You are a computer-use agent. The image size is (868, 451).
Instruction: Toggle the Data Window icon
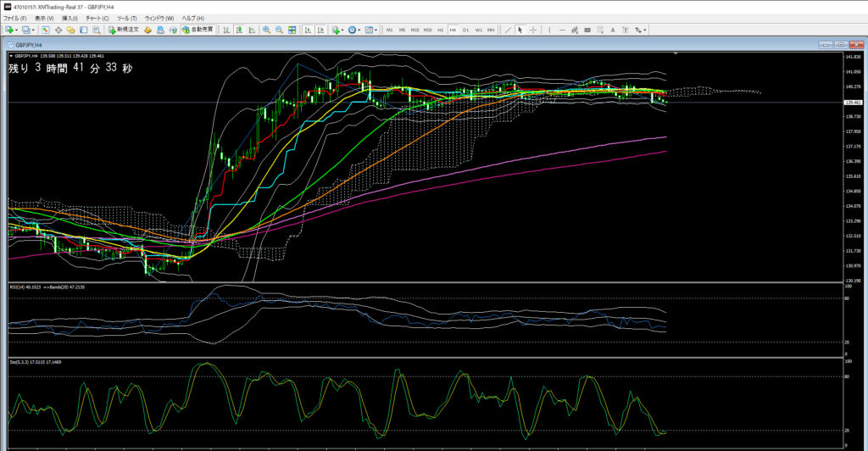coord(58,30)
